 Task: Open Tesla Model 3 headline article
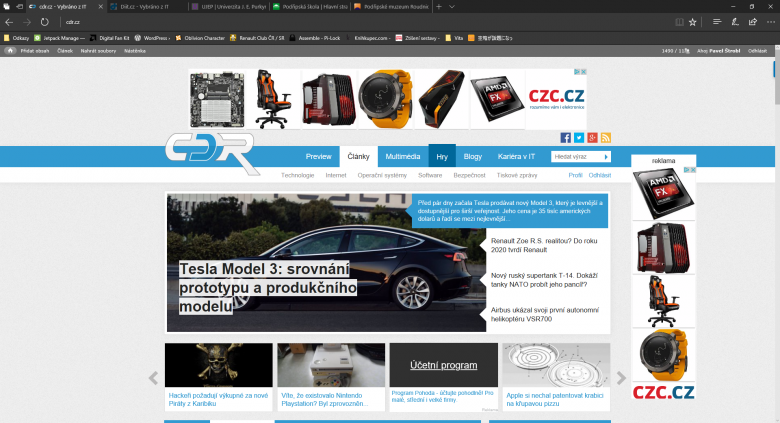[x=268, y=288]
